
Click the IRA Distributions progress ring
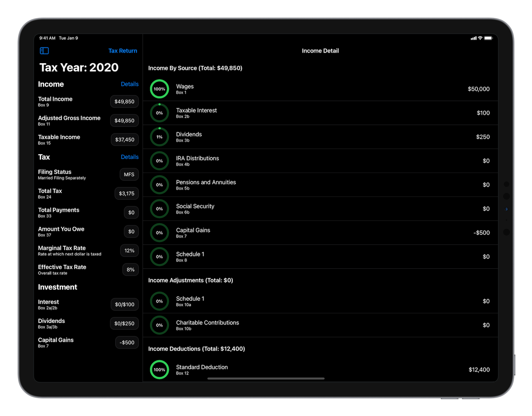160,161
